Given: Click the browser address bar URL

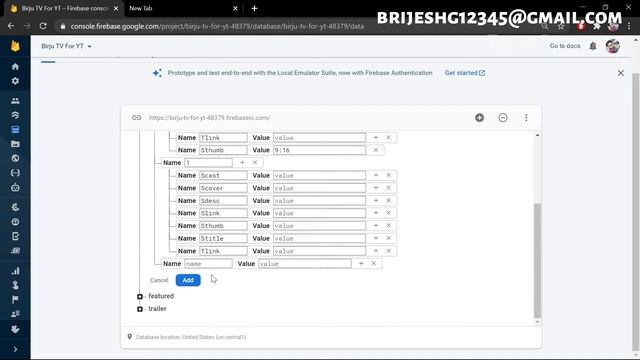Looking at the screenshot, I should pos(217,26).
